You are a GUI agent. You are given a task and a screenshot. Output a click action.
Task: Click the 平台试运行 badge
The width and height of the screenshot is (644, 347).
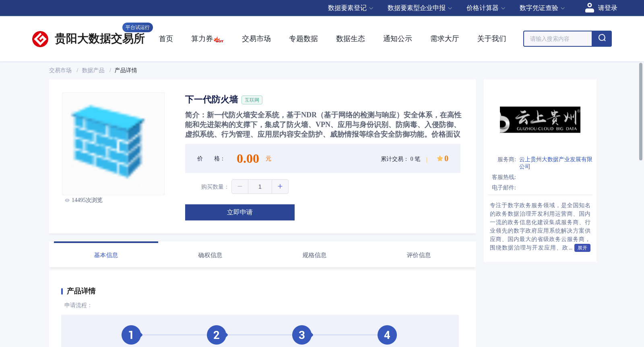pos(138,27)
